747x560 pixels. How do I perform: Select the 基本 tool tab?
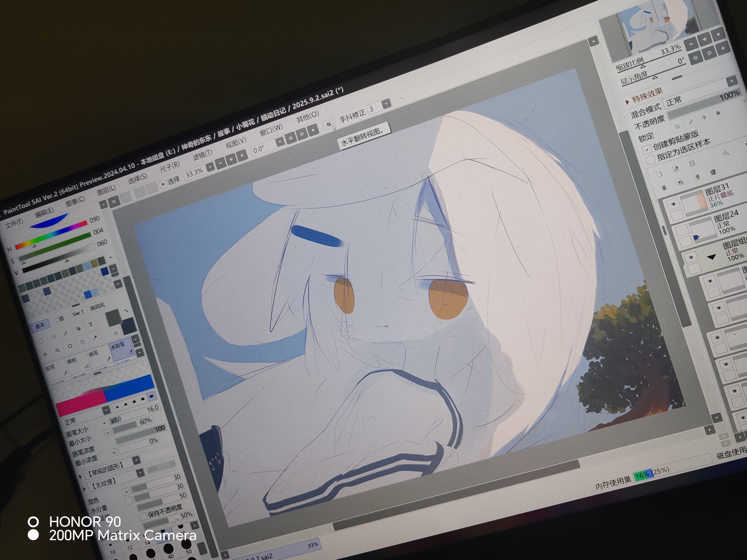[40, 325]
